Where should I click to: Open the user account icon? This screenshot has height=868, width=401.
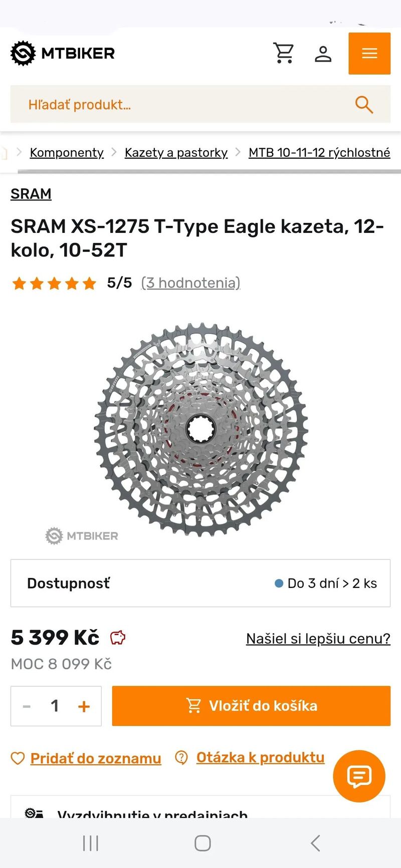[323, 53]
